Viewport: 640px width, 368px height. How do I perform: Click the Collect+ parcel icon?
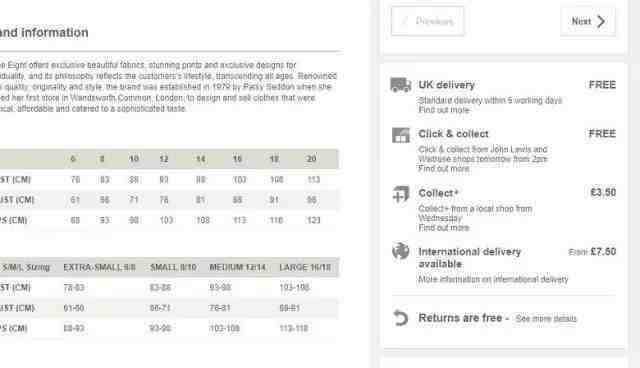tap(400, 194)
